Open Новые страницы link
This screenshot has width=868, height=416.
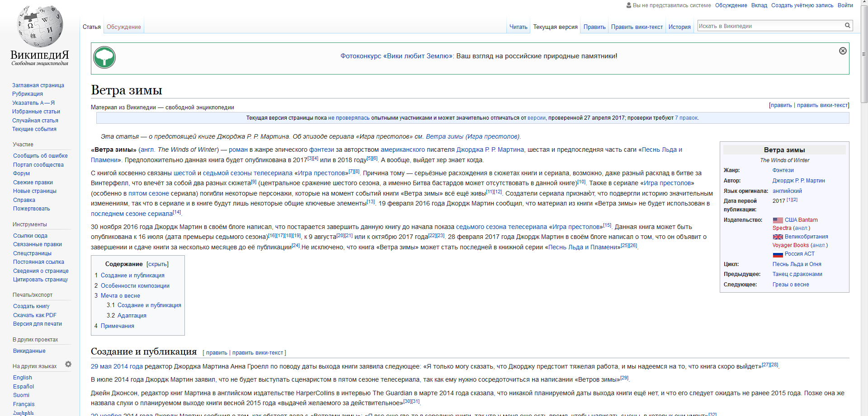(35, 191)
